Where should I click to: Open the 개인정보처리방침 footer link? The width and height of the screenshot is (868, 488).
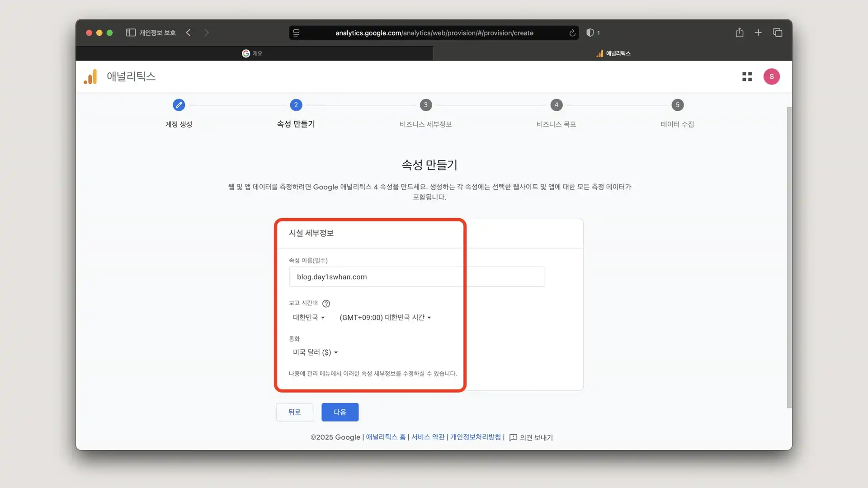tap(476, 437)
